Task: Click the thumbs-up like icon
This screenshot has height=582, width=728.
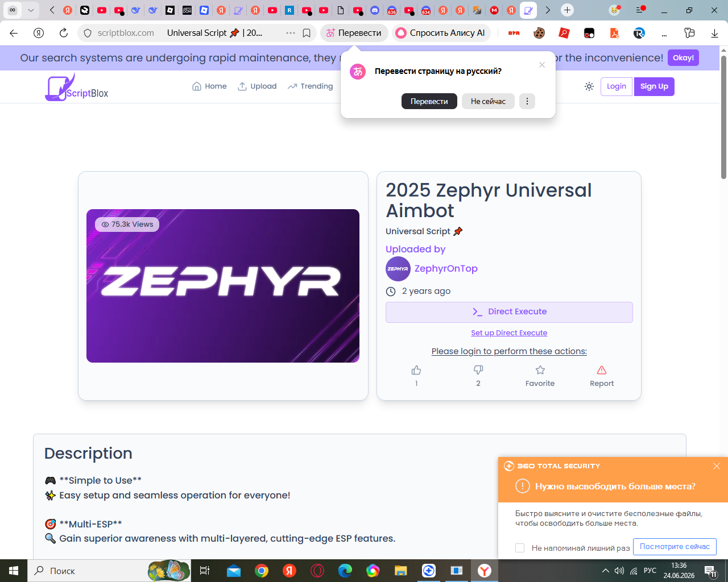Action: [416, 370]
